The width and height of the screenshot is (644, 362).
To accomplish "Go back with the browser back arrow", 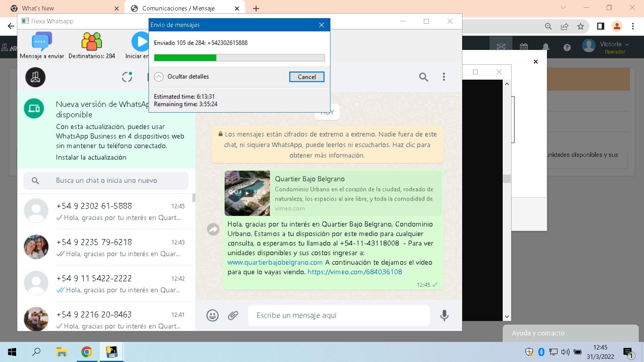I will (x=11, y=26).
